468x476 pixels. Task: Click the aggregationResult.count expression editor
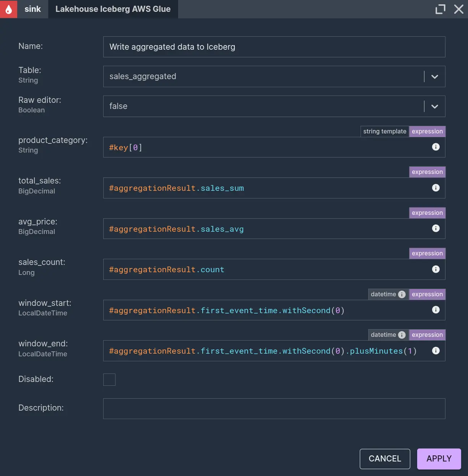pyautogui.click(x=274, y=269)
